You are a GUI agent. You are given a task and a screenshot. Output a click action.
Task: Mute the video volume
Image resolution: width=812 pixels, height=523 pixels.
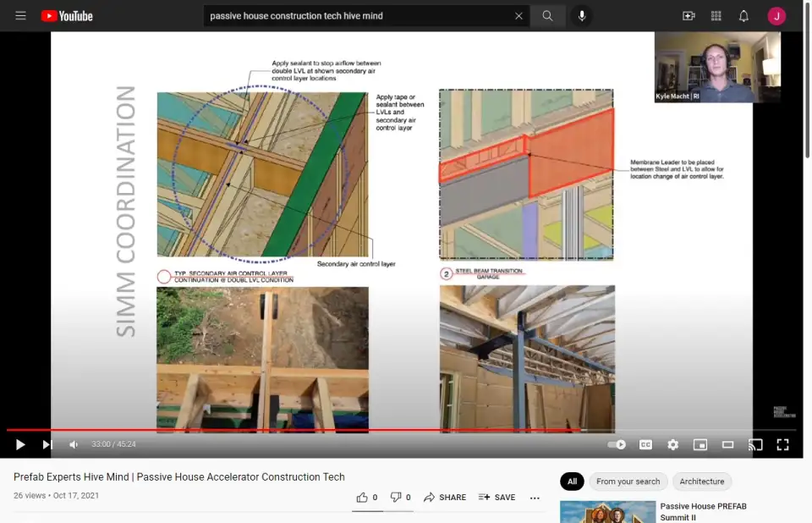click(74, 444)
